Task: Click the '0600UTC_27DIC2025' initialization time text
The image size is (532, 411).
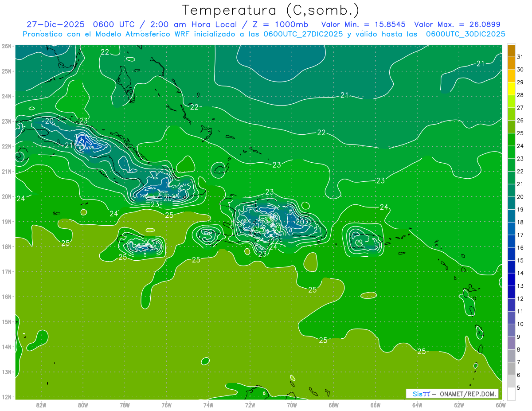Action: click(x=303, y=34)
